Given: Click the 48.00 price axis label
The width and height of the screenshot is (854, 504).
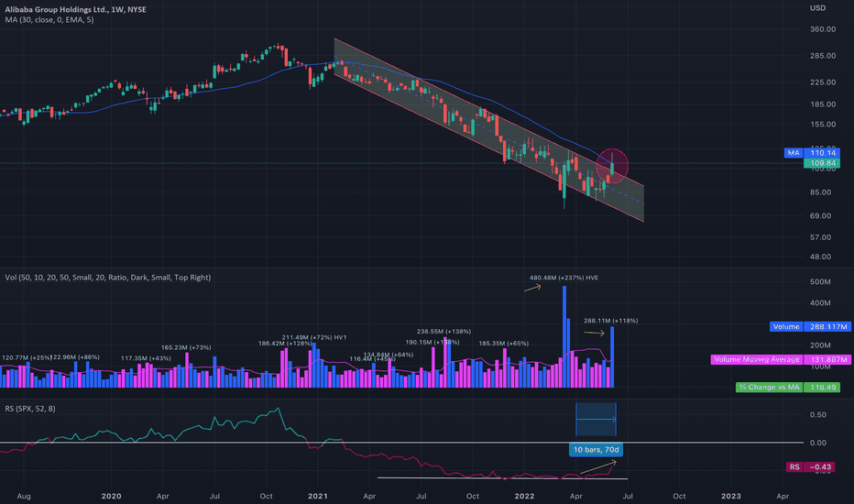Looking at the screenshot, I should click(821, 257).
